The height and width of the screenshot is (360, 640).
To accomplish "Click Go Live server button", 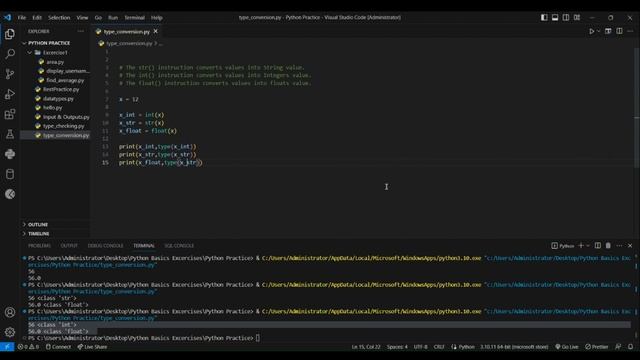I will click(x=567, y=347).
